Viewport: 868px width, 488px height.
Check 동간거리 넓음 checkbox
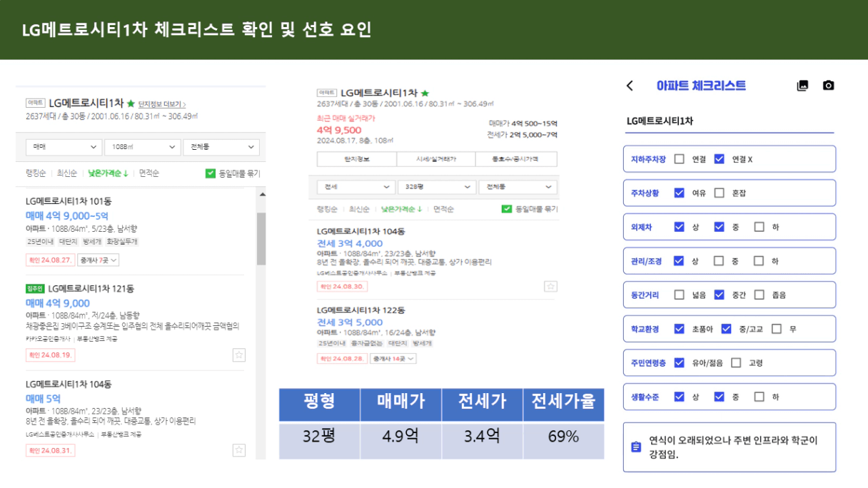point(679,295)
